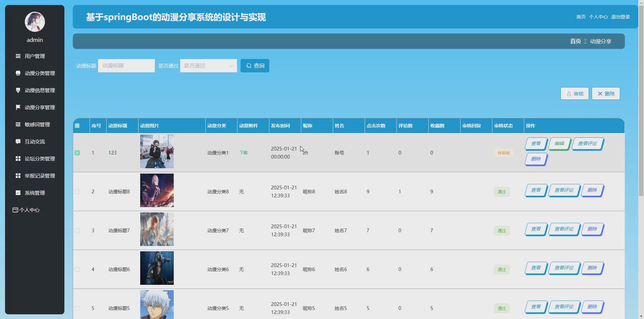The image size is (644, 319).
Task: Click the admin avatar picture
Action: click(35, 22)
